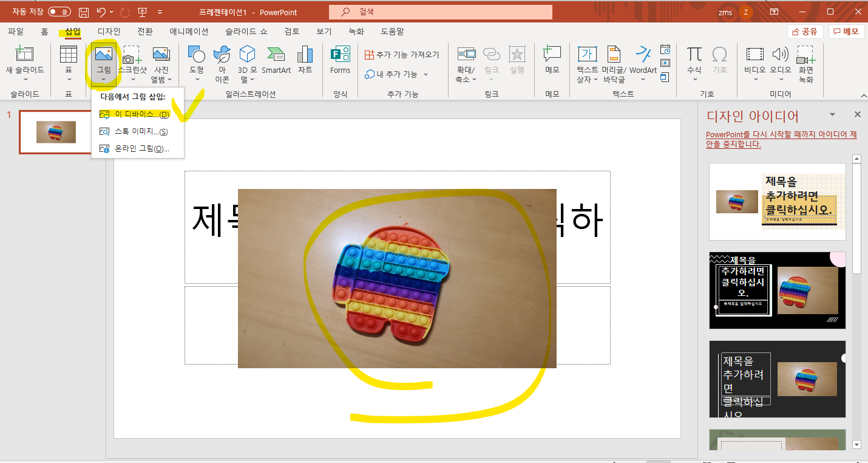The height and width of the screenshot is (463, 868).
Task: Click 추가 기능 가져오기 Get Add-ins
Action: coord(402,55)
